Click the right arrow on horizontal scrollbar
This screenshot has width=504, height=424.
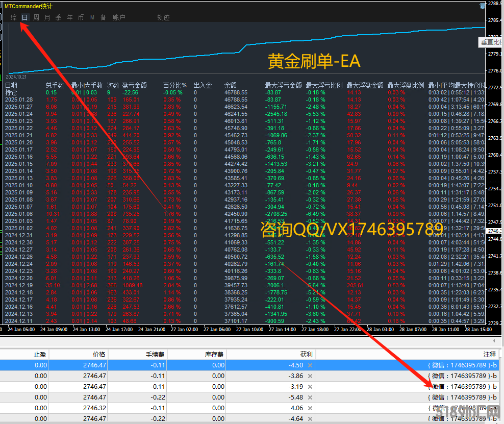(x=493, y=341)
